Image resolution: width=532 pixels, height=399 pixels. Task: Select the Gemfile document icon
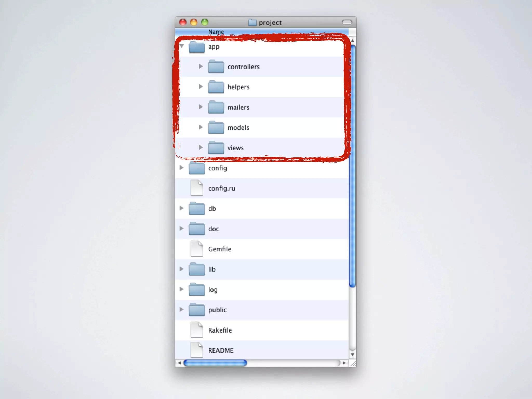197,249
